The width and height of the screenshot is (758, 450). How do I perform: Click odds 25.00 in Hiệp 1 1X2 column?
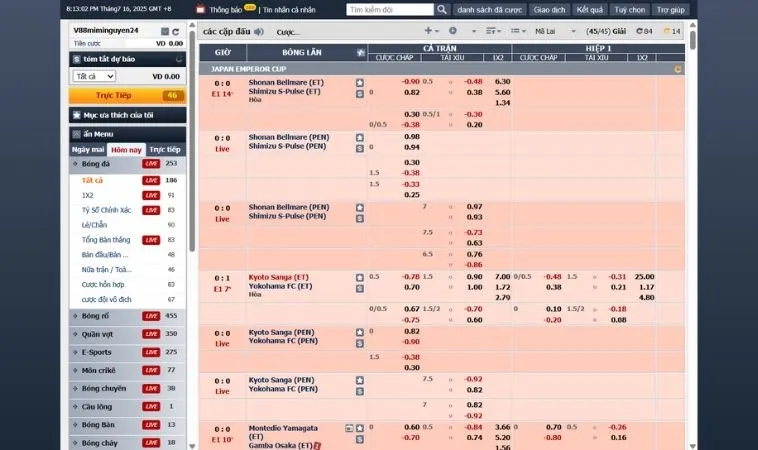click(644, 277)
